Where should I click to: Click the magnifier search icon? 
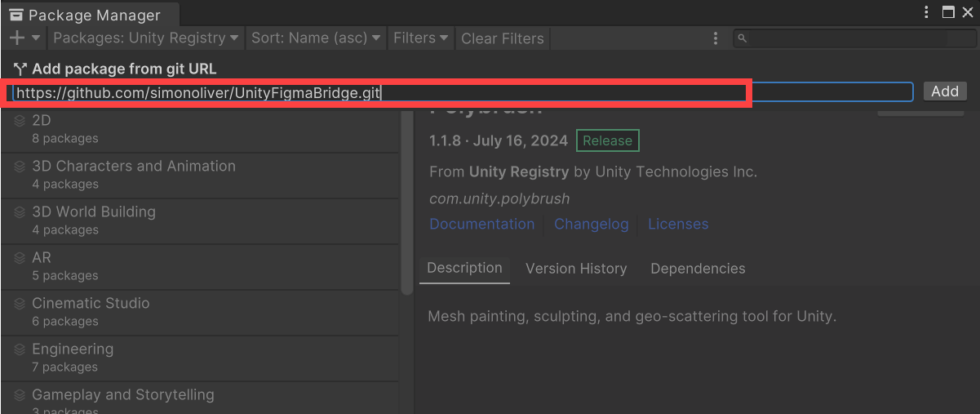(x=743, y=38)
